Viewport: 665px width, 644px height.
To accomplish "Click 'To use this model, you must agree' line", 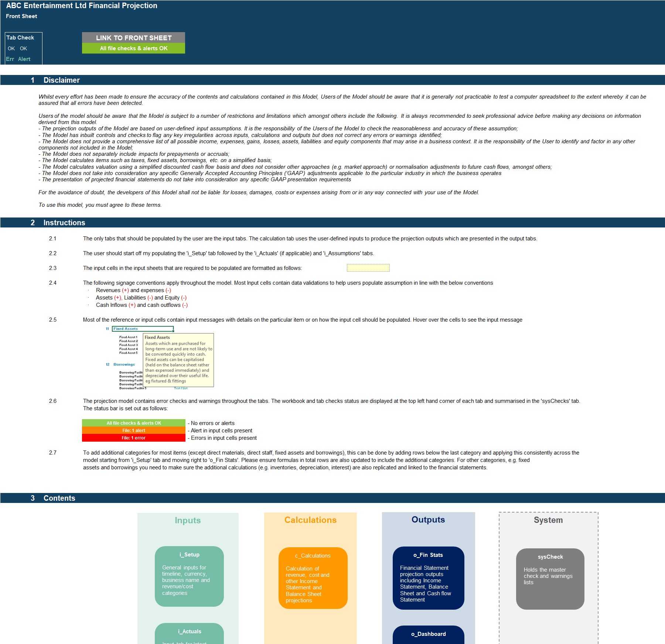I will click(x=100, y=205).
